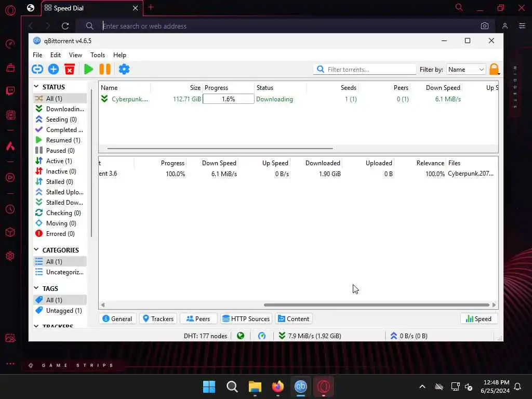
Task: Collapse the TRACKERS section
Action: [x=36, y=326]
